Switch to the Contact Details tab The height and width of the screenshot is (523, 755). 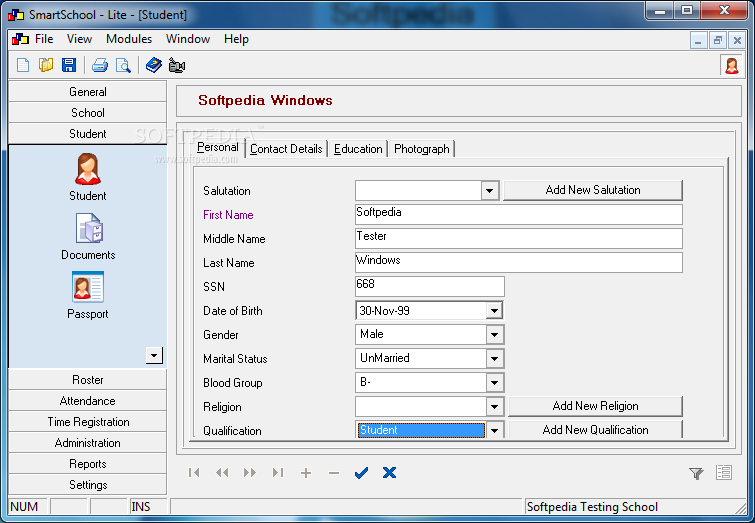[x=286, y=149]
